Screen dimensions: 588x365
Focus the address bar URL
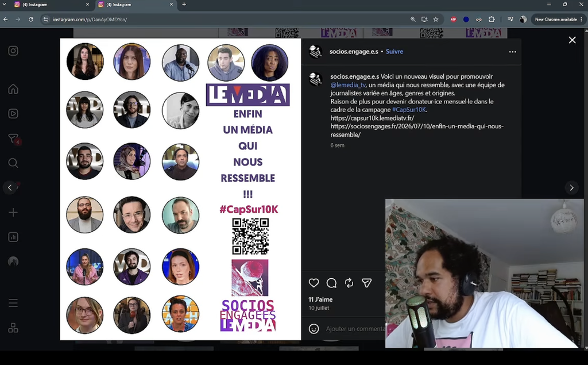click(x=90, y=20)
